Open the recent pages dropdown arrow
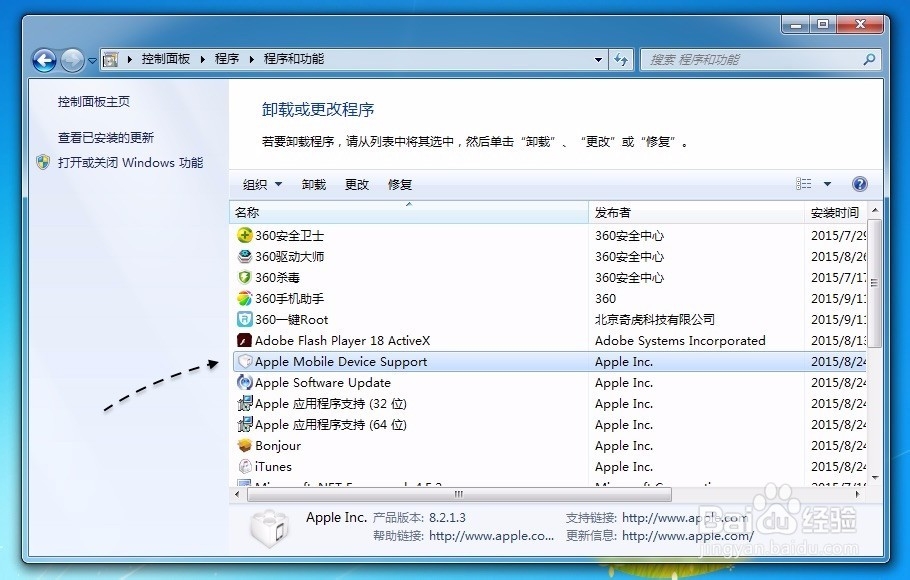 pos(92,60)
